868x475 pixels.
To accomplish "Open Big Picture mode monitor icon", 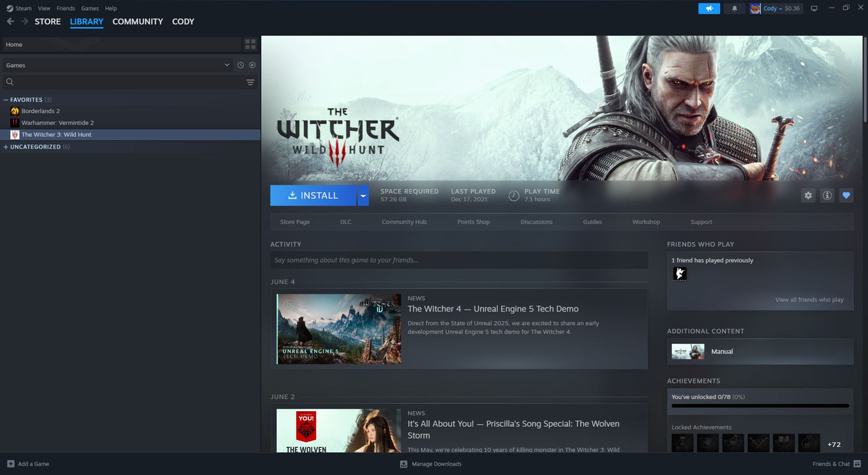I will (814, 8).
